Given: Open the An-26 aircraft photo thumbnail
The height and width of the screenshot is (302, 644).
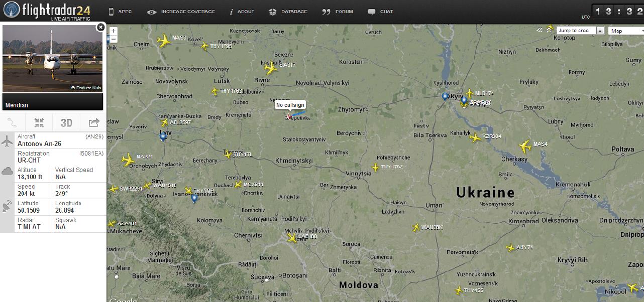Looking at the screenshot, I should pyautogui.click(x=52, y=59).
